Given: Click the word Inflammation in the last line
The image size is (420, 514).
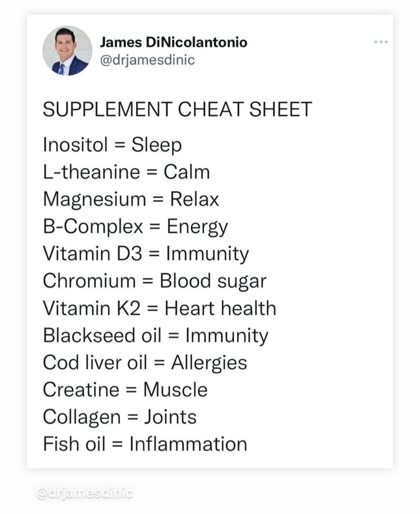Looking at the screenshot, I should (x=189, y=444).
